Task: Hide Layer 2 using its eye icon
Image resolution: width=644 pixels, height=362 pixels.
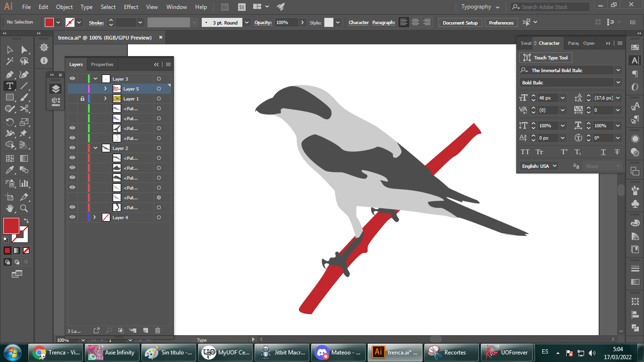Action: [x=72, y=148]
